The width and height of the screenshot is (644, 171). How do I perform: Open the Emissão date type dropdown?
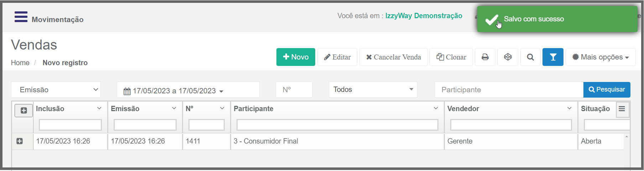(x=56, y=90)
